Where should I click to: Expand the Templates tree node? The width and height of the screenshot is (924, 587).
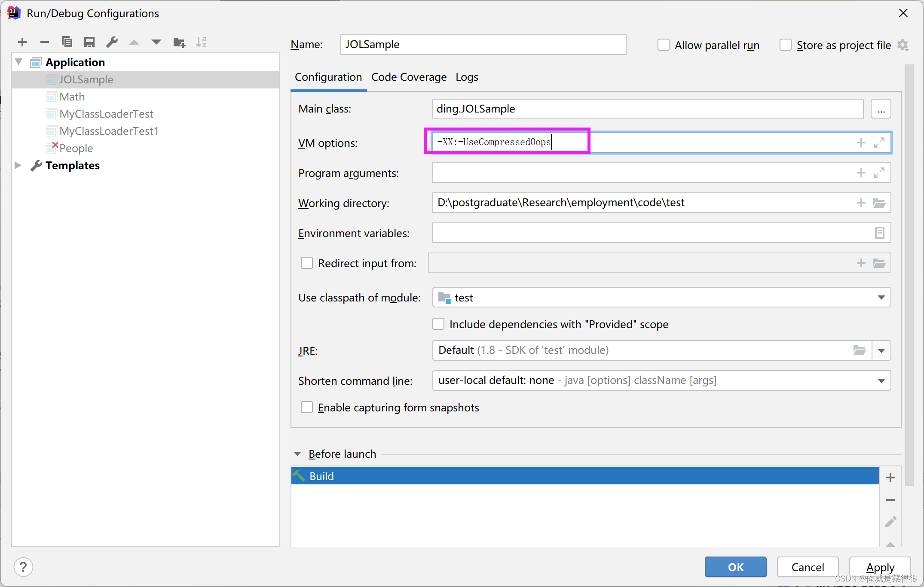pyautogui.click(x=18, y=165)
